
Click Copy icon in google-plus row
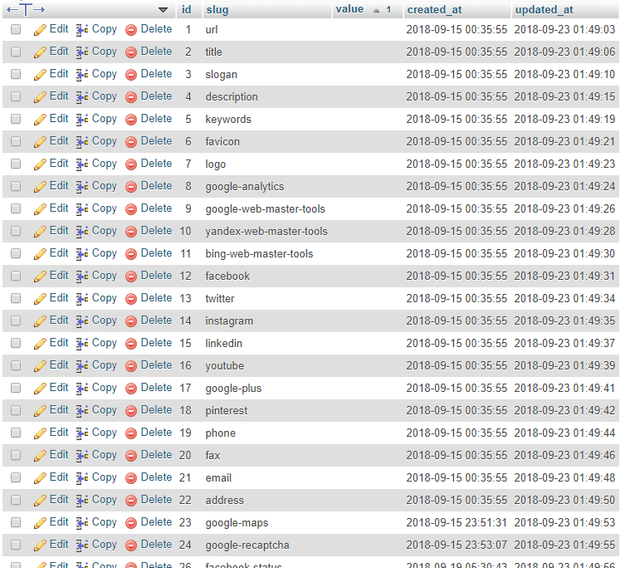82,388
